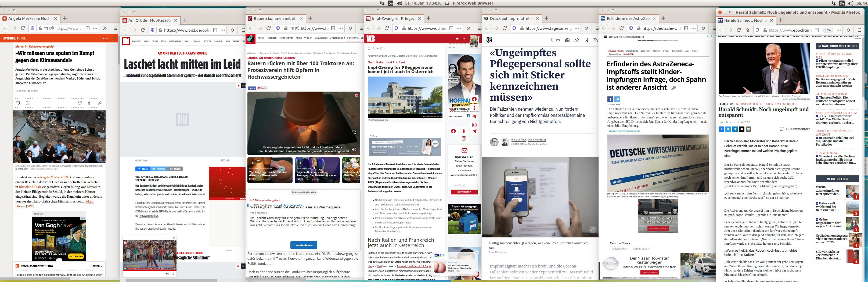Click the Bild mini video progress bar

coord(149,270)
